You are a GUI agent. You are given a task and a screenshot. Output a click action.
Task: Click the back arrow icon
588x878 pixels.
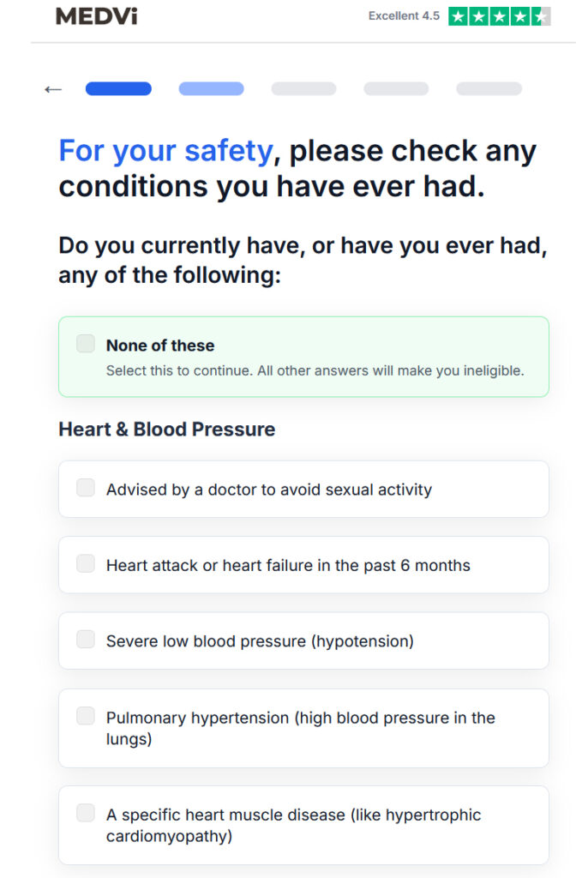53,89
